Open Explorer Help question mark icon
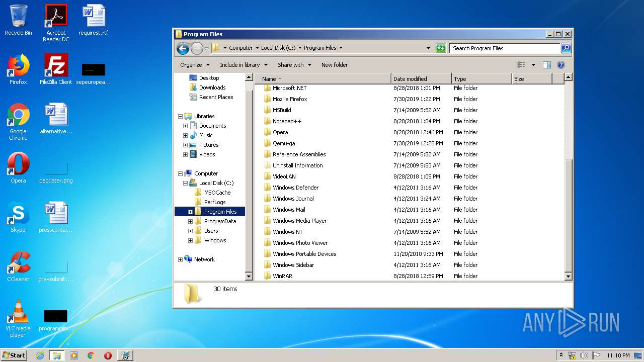The width and height of the screenshot is (644, 362). (561, 65)
